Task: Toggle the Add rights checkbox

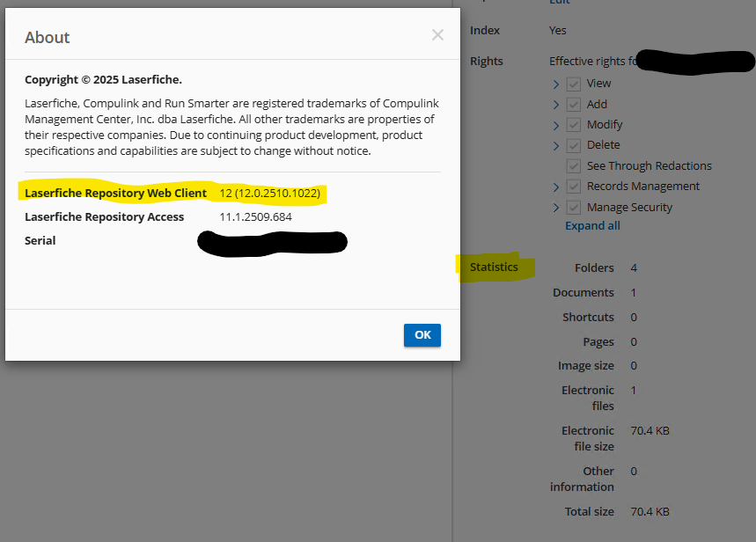Action: (x=573, y=105)
